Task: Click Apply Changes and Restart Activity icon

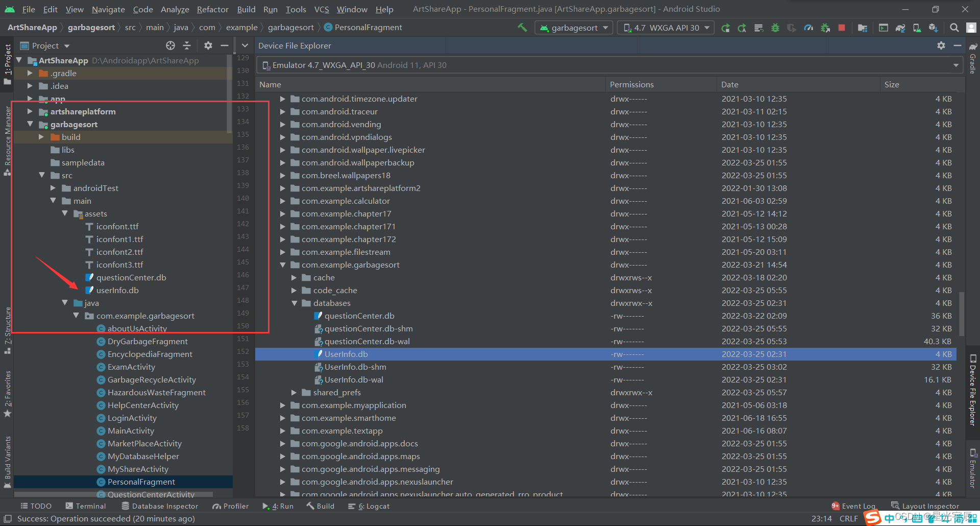Action: click(x=742, y=28)
